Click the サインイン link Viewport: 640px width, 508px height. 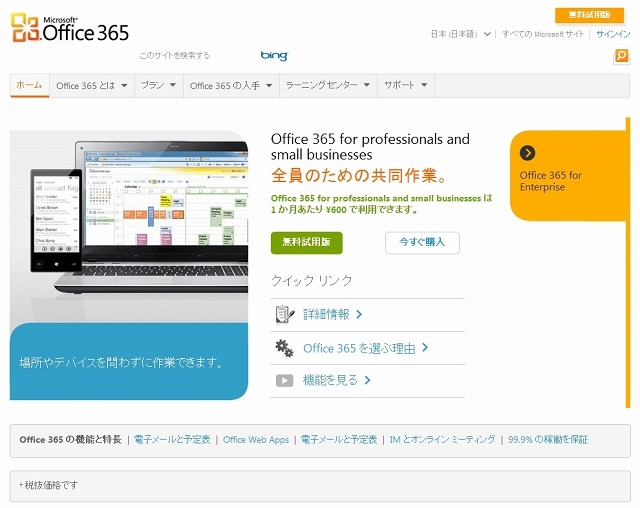613,34
